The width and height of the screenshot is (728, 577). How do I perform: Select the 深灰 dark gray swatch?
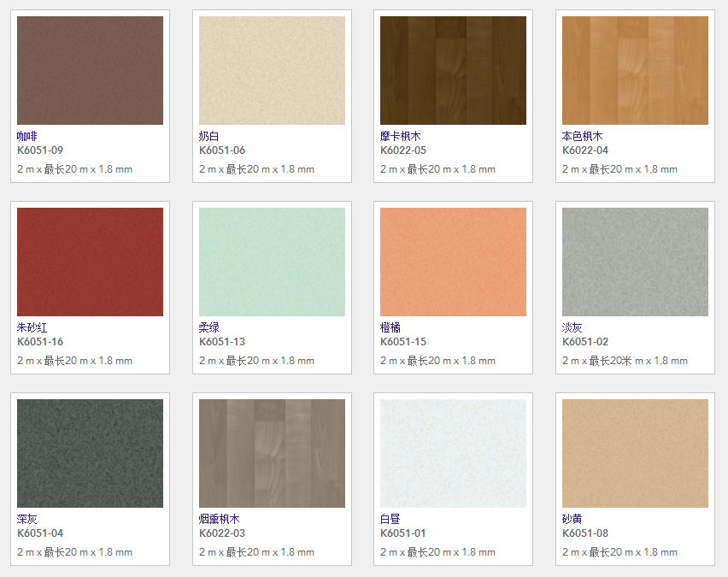(90, 454)
